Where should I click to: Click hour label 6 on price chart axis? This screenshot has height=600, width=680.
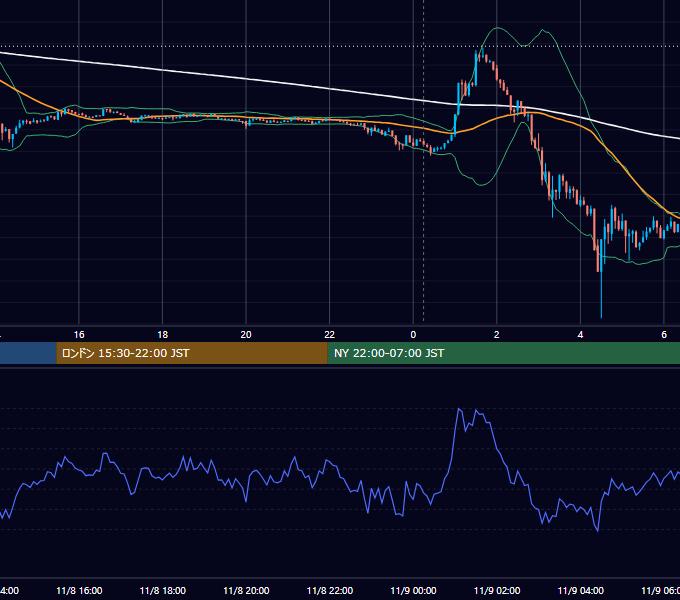(x=664, y=334)
